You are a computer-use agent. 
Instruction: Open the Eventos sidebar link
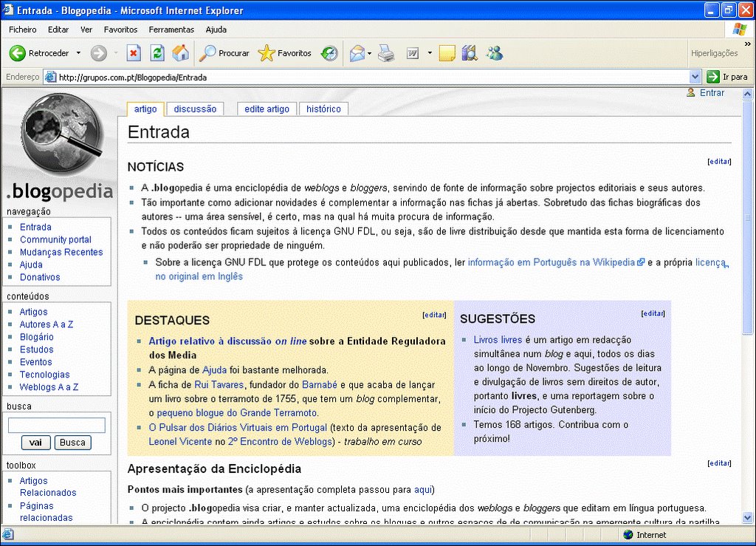35,362
